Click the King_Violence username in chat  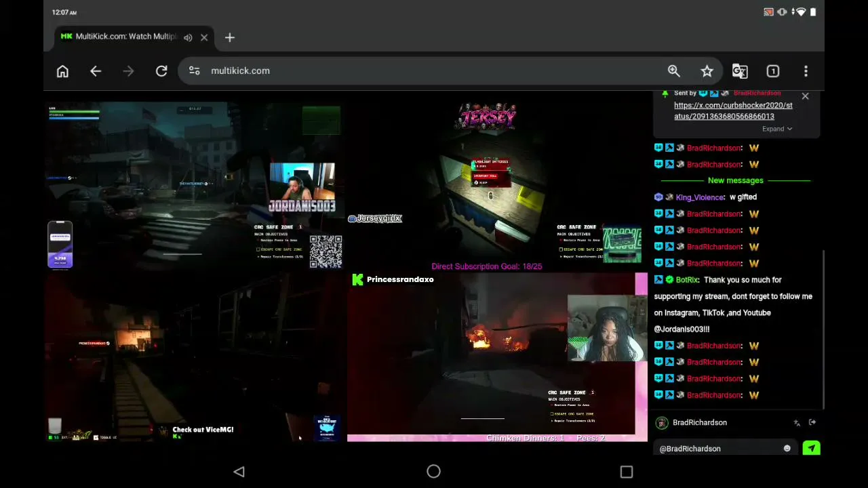700,197
